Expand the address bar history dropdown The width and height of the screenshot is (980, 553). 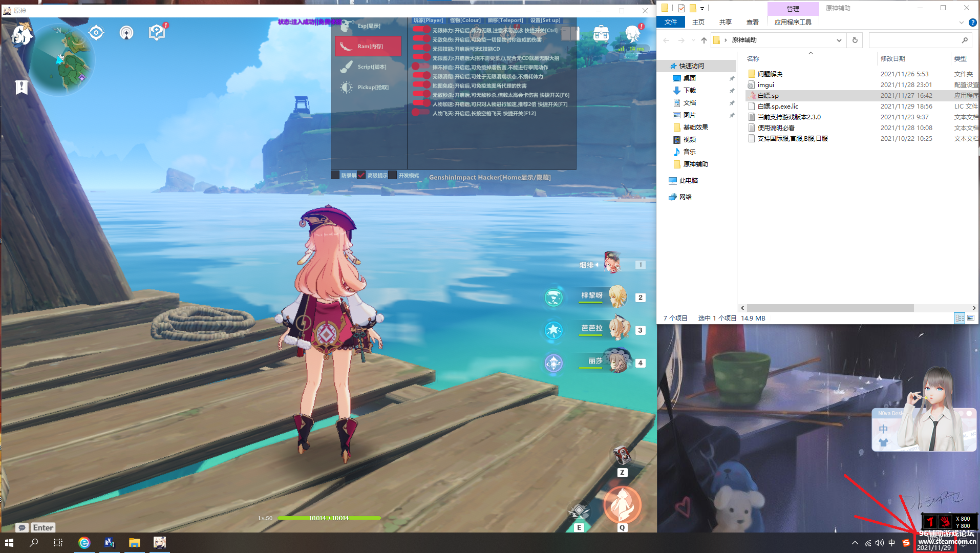tap(839, 40)
